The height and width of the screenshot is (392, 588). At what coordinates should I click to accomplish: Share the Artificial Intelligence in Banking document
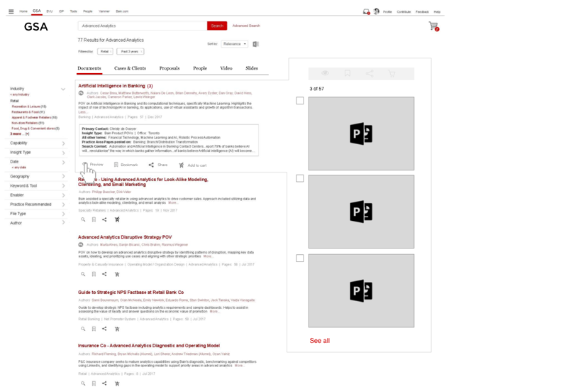click(x=151, y=165)
